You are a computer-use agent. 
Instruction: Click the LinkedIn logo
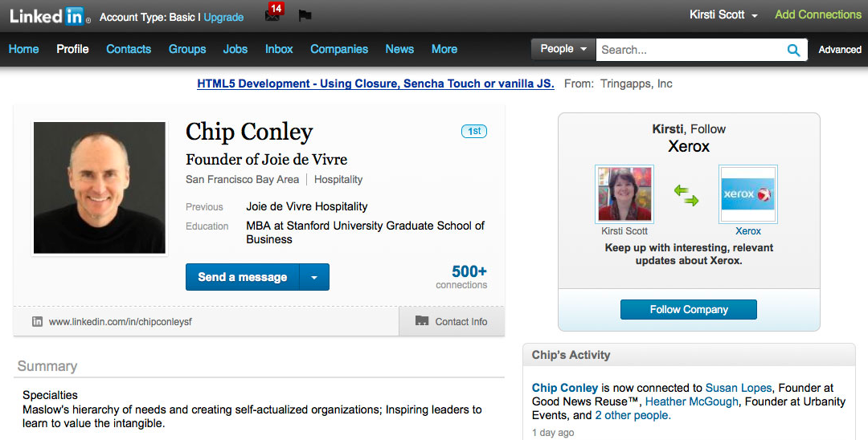pyautogui.click(x=49, y=16)
